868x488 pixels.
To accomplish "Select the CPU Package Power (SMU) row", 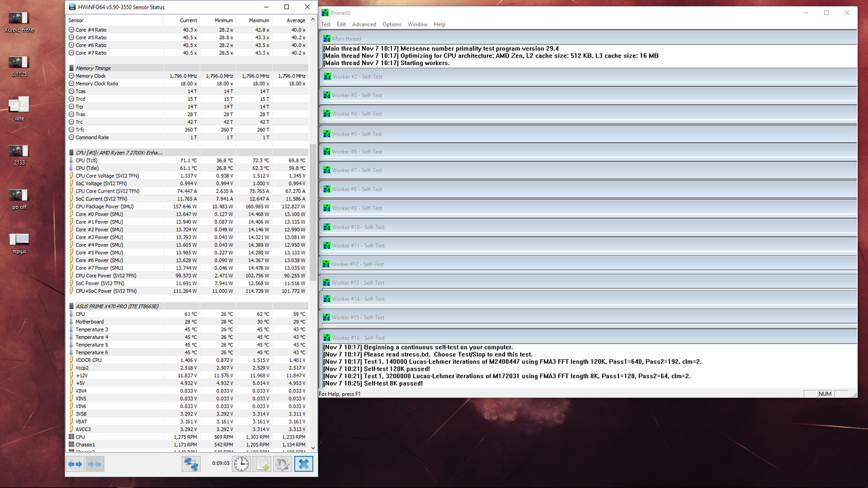I will 187,207.
